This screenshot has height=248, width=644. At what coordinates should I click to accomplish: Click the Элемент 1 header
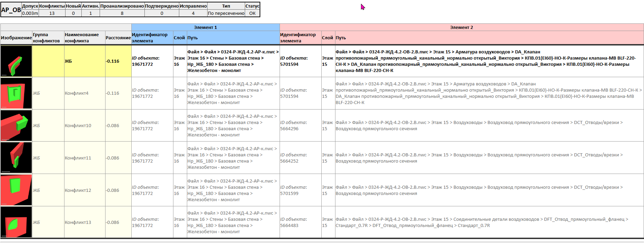click(205, 27)
